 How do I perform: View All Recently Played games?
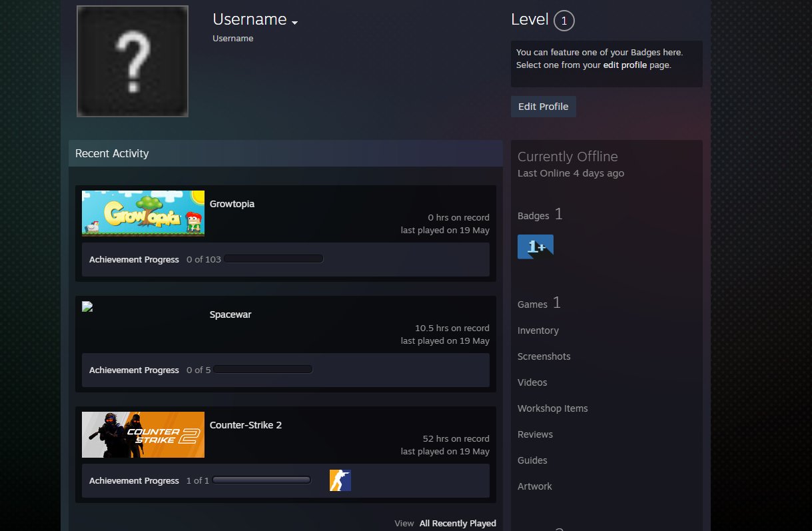[458, 523]
